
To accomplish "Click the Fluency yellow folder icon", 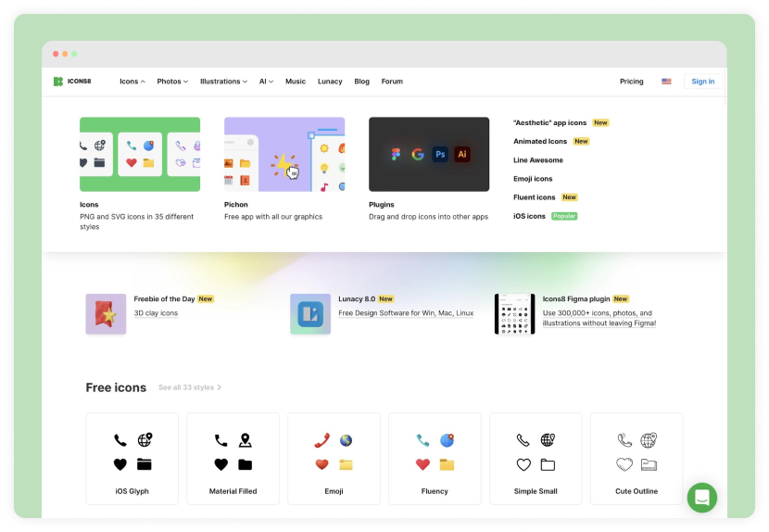I will 447,464.
